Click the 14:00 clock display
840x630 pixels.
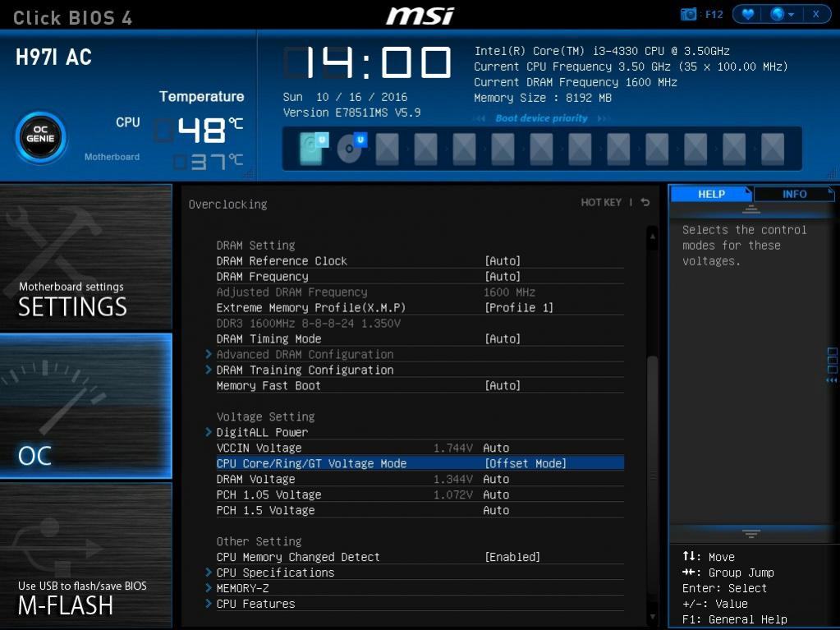tap(368, 62)
